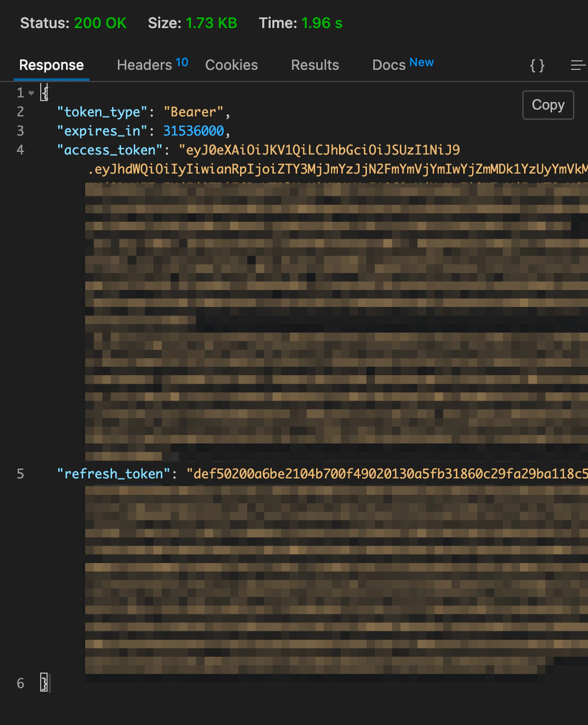Click the Copy button

point(548,105)
